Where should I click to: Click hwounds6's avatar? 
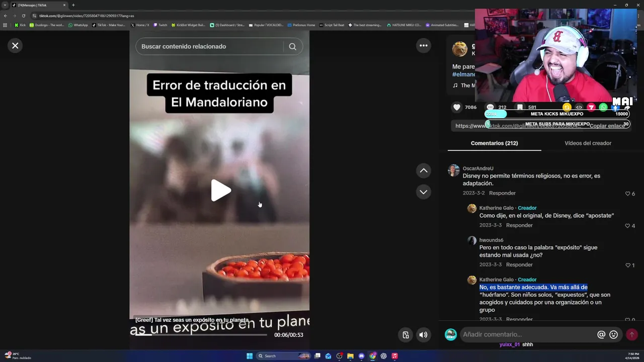pos(471,241)
